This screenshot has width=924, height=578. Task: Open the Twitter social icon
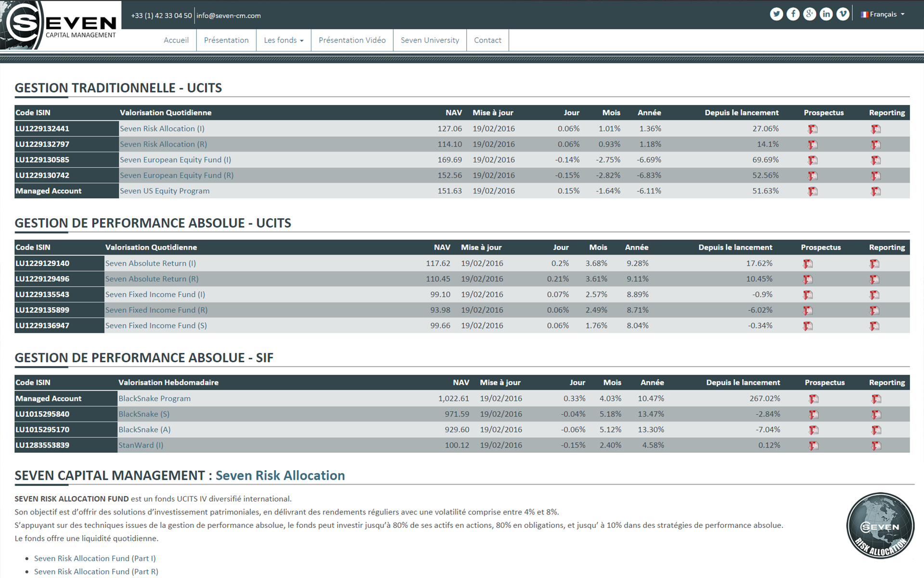pos(776,14)
